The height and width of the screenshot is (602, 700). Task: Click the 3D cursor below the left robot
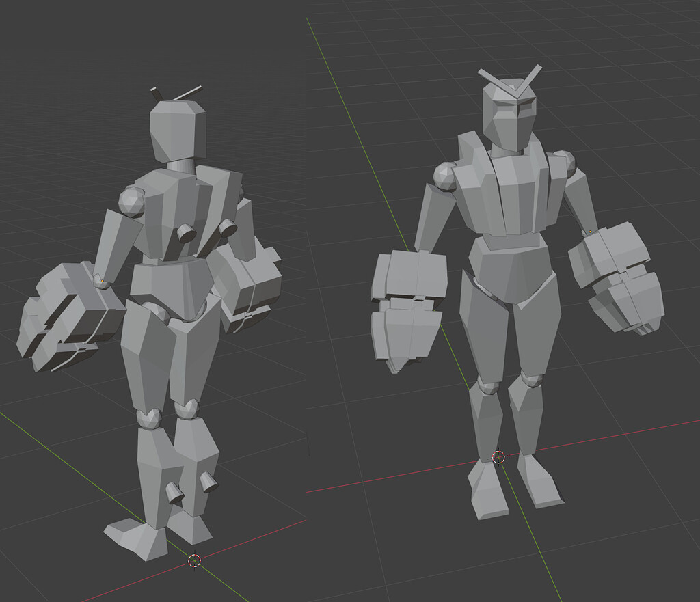tap(194, 562)
